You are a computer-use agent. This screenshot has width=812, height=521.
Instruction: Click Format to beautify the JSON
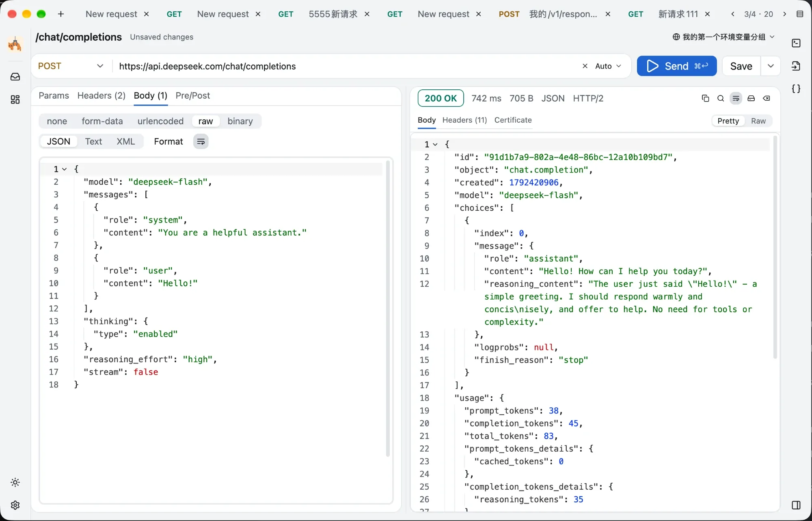click(x=168, y=142)
